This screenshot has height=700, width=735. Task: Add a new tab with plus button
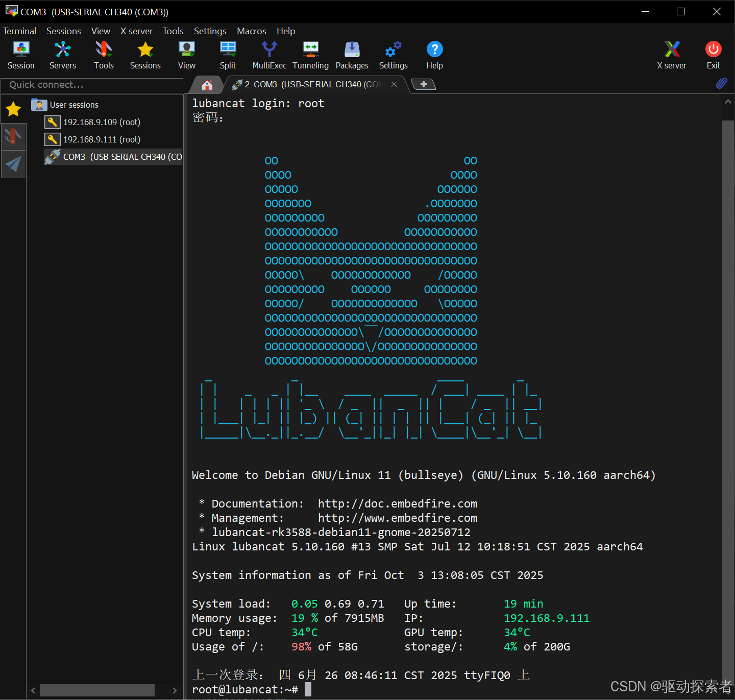[x=423, y=84]
